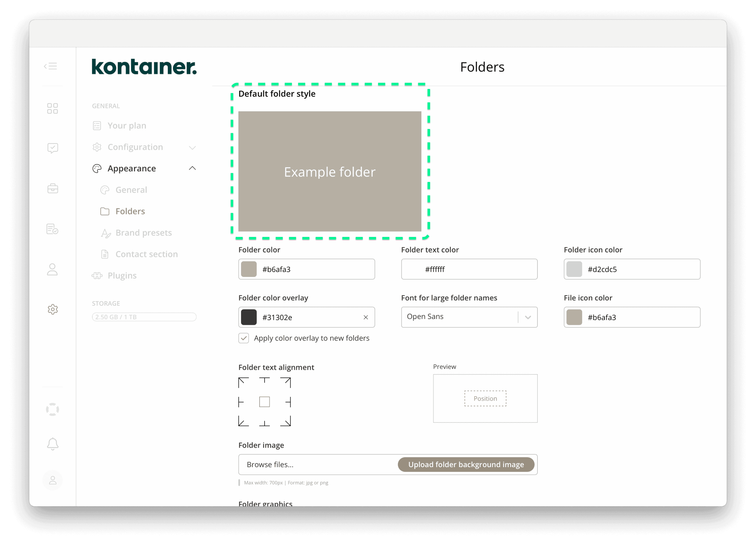This screenshot has width=756, height=545.
Task: Select the top-left folder text alignment option
Action: click(x=243, y=382)
